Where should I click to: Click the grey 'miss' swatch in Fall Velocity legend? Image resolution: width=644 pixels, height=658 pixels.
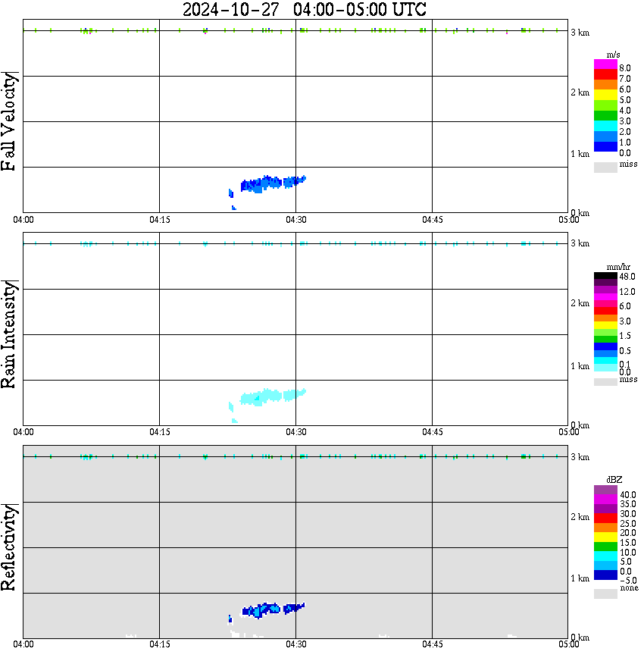point(605,168)
